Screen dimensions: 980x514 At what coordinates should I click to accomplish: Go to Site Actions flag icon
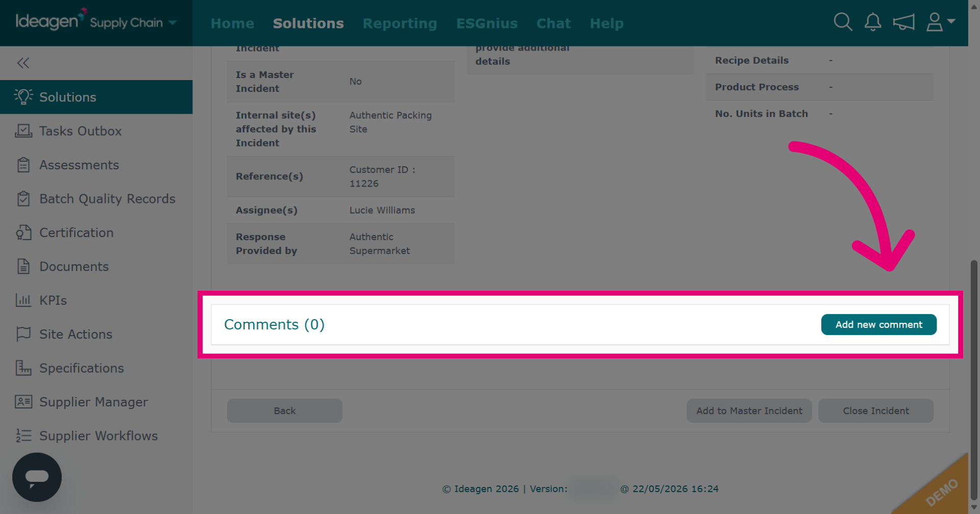click(x=23, y=334)
